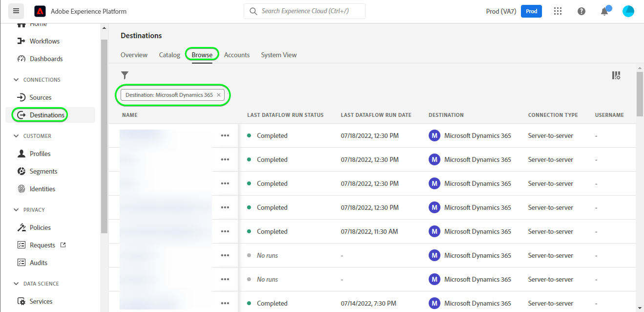Click the Policies sidebar icon
Screen dimensions: 644x312
click(21, 227)
